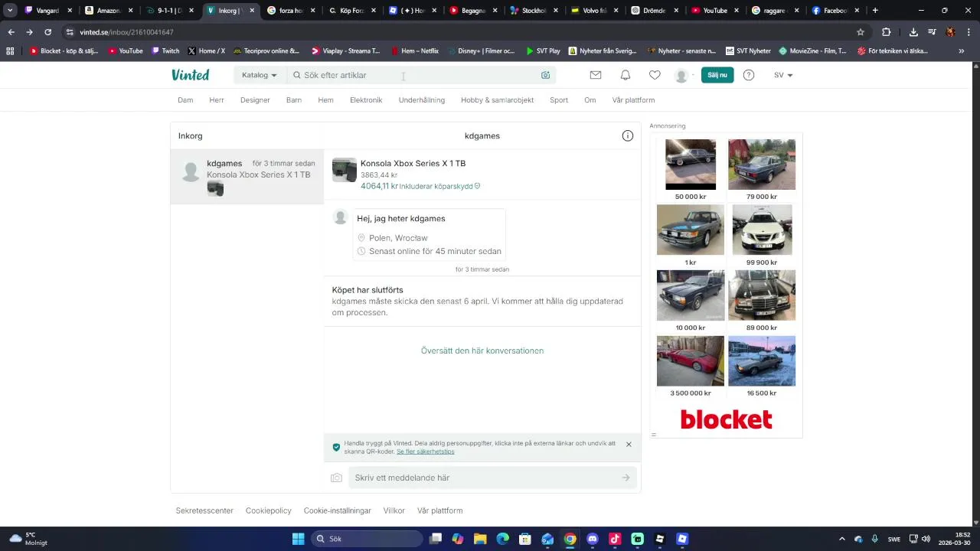The height and width of the screenshot is (551, 980).
Task: Show more bookmarks with the chevron
Action: [962, 51]
